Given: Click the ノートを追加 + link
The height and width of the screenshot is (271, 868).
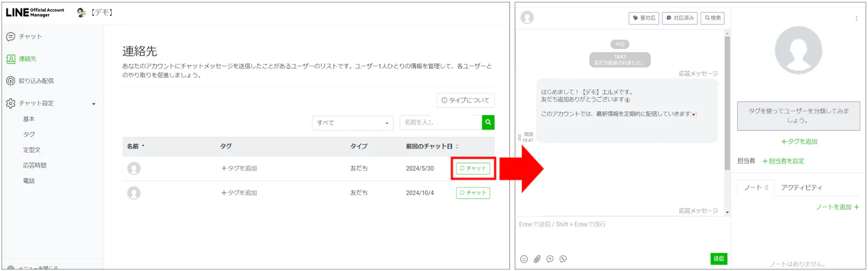Looking at the screenshot, I should tap(838, 207).
